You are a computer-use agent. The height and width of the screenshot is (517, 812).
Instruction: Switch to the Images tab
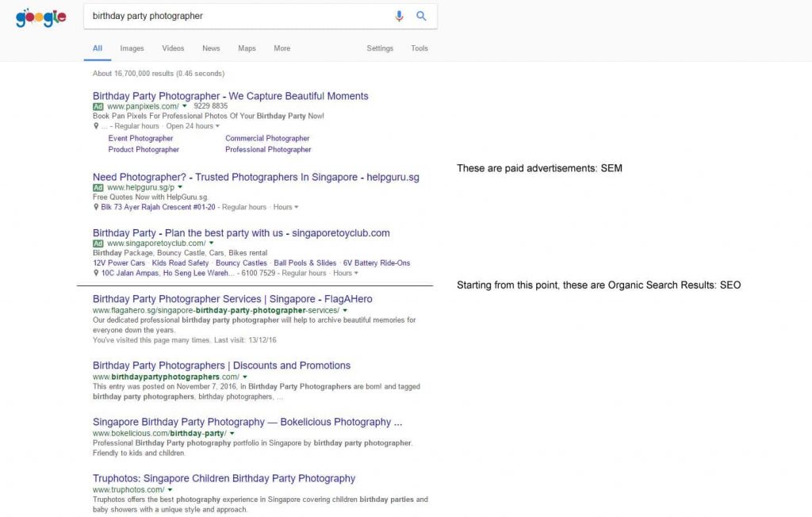[132, 48]
